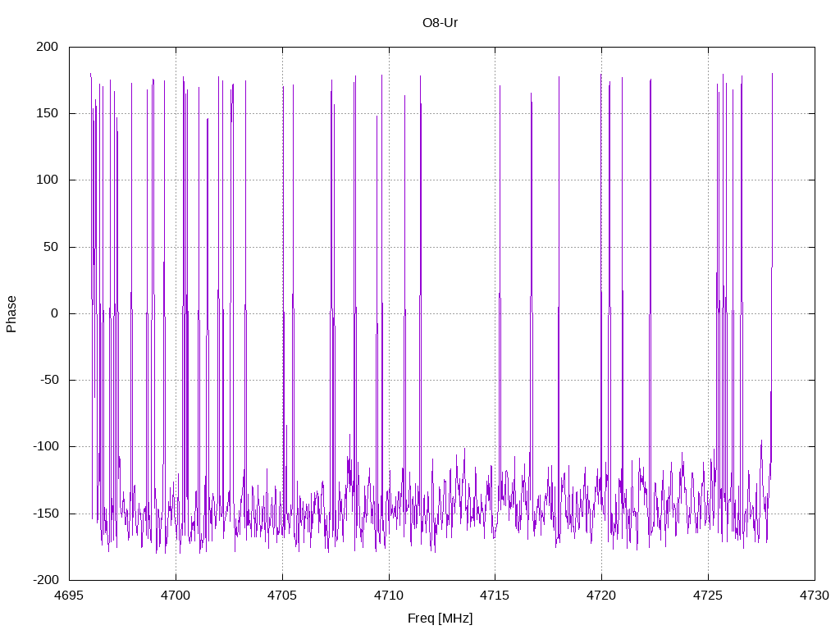840x630 pixels.
Task: Click the x-axis tick label 4715
Action: pyautogui.click(x=495, y=596)
